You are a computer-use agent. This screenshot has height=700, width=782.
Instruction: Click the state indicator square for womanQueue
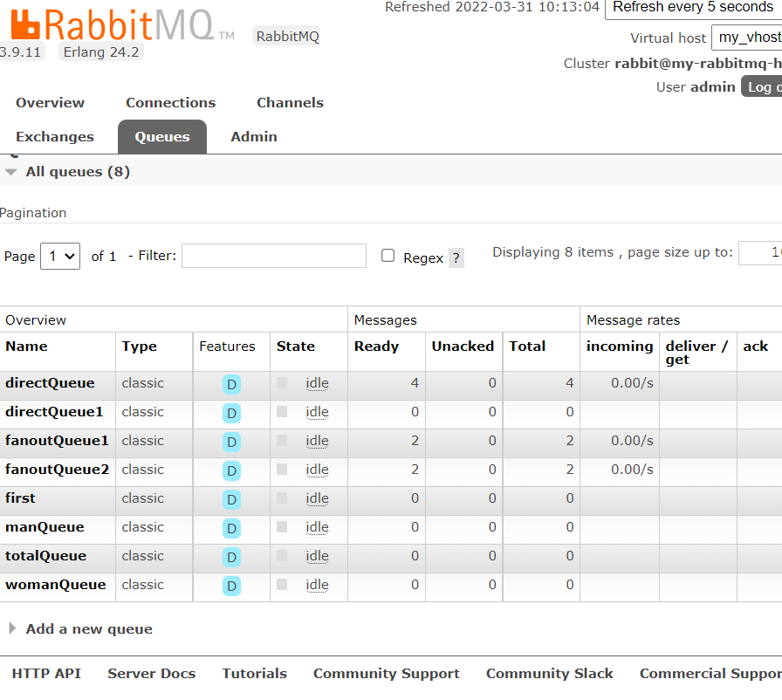pyautogui.click(x=282, y=584)
